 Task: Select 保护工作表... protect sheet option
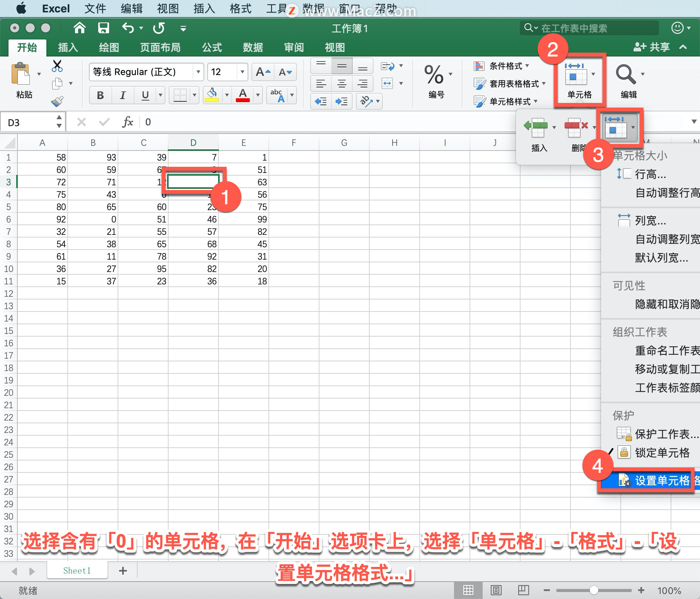(657, 434)
